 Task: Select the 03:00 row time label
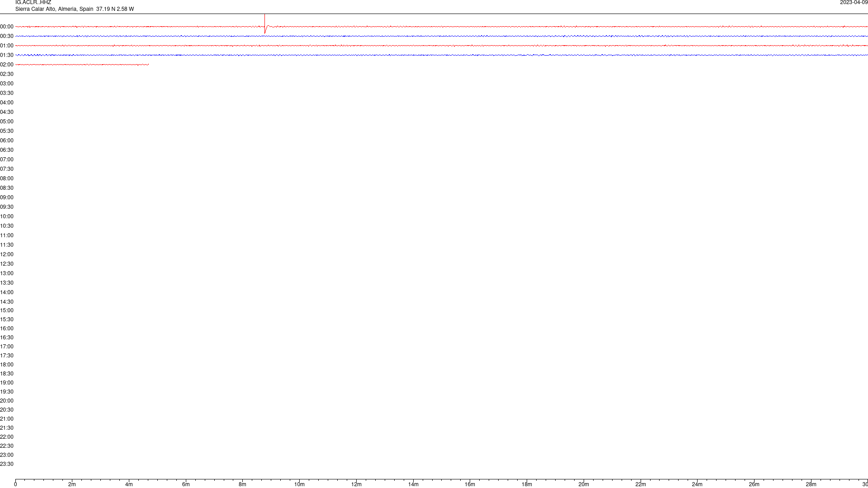click(x=7, y=84)
